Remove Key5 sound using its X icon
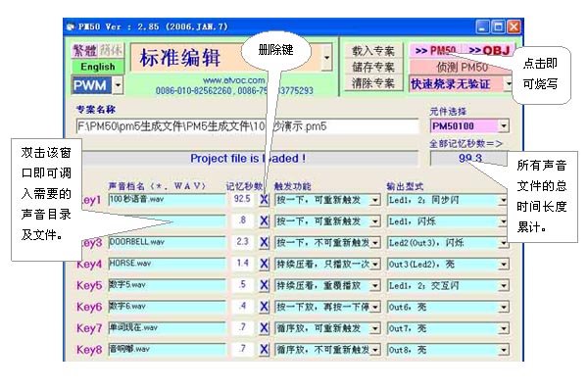588x392 pixels. pyautogui.click(x=264, y=285)
